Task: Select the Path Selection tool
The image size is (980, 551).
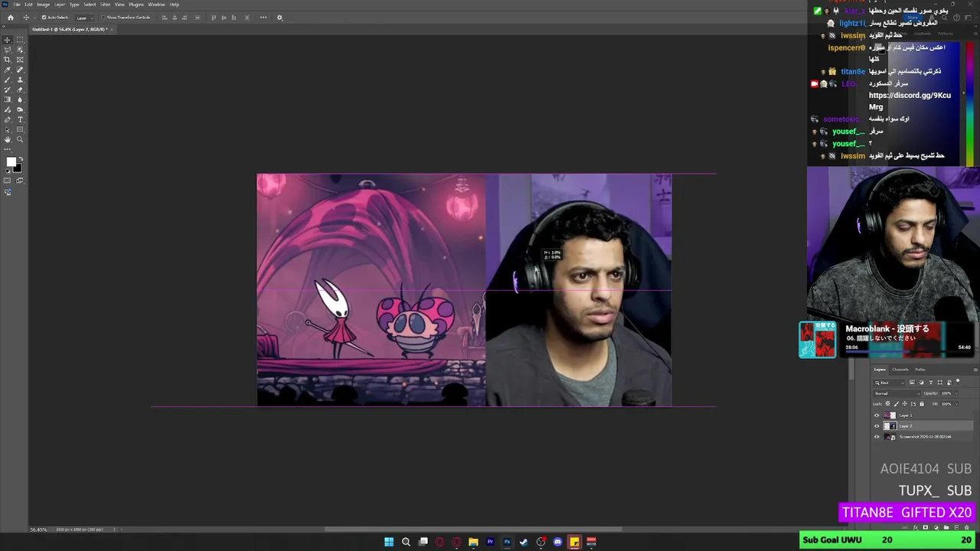Action: pos(8,129)
